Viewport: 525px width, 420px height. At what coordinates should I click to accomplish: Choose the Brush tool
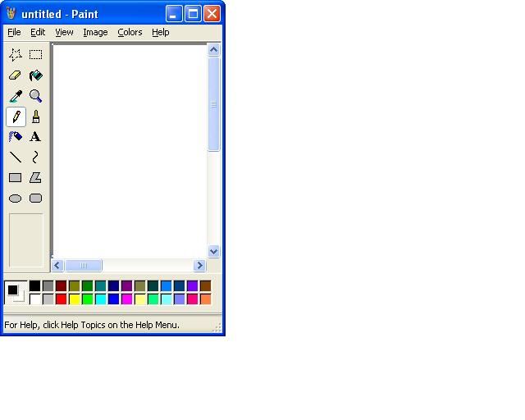click(x=35, y=116)
